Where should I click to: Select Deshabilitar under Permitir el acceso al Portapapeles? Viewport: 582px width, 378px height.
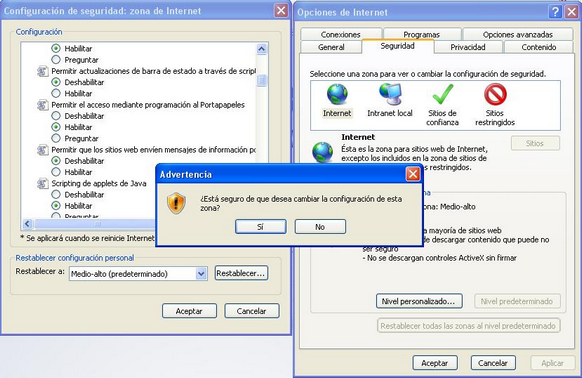click(56, 116)
